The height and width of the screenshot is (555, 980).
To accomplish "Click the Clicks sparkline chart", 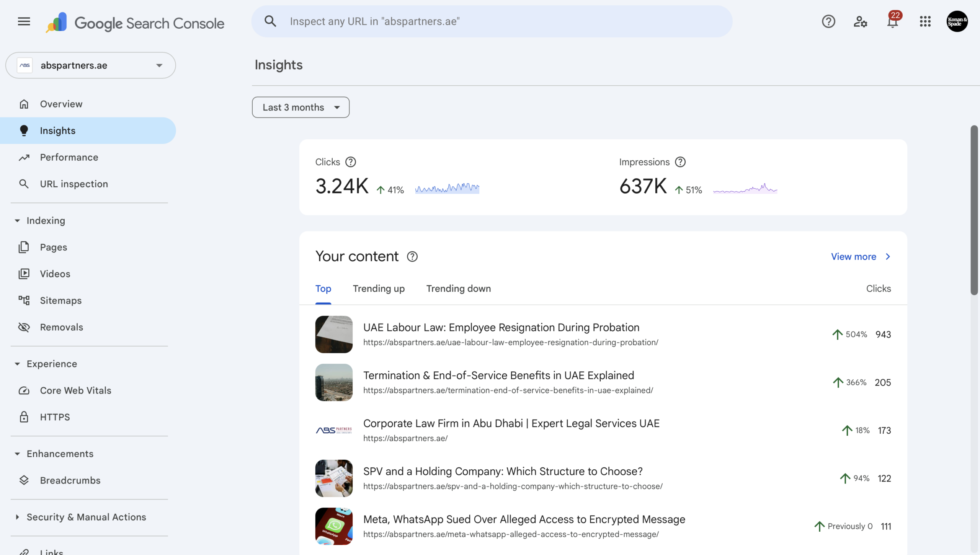I will click(x=447, y=188).
